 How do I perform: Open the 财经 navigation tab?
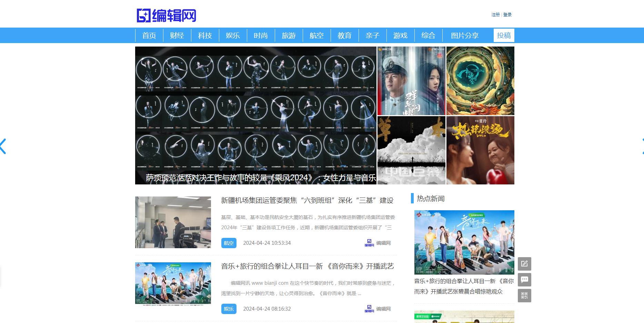click(177, 36)
